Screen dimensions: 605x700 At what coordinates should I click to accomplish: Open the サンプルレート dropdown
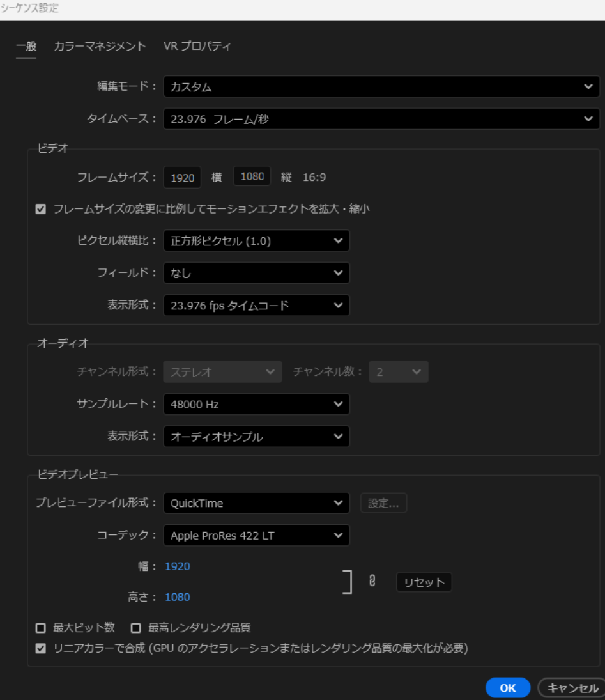pyautogui.click(x=256, y=404)
